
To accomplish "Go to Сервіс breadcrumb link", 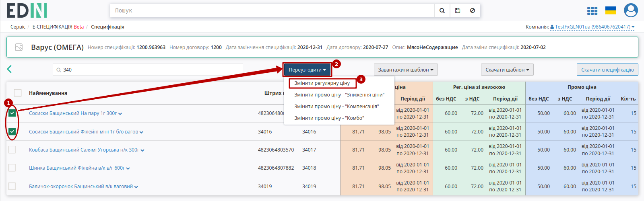I will coord(18,27).
